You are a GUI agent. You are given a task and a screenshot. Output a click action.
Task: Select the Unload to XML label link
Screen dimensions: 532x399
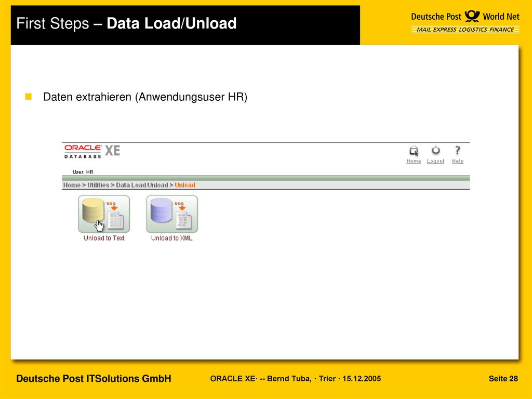(x=171, y=238)
